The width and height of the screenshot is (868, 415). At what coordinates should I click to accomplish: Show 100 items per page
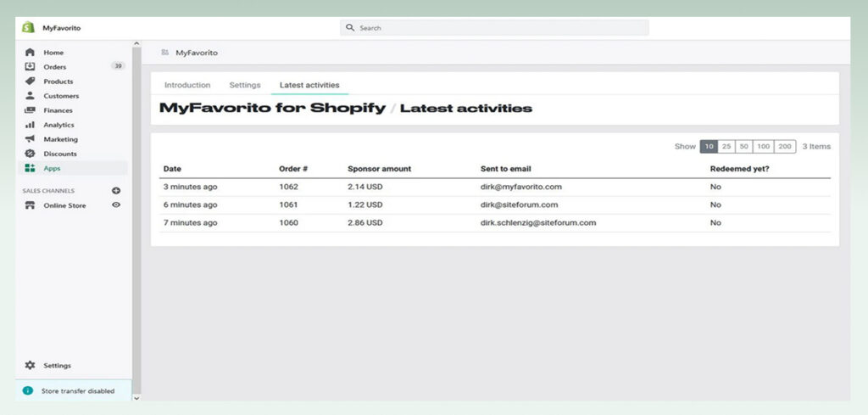764,146
